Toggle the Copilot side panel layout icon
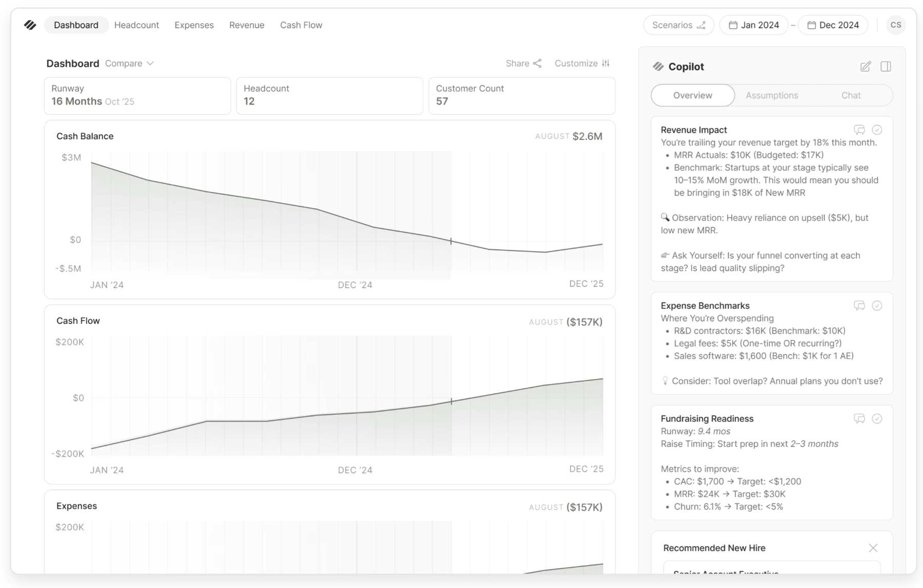Image resolution: width=923 pixels, height=588 pixels. coord(886,67)
